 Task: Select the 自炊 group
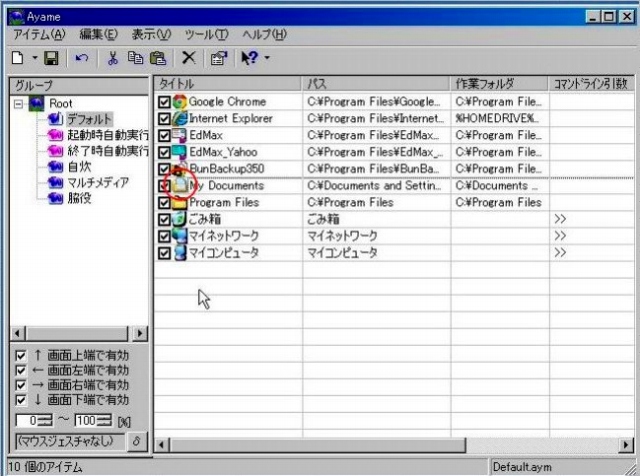pos(80,167)
